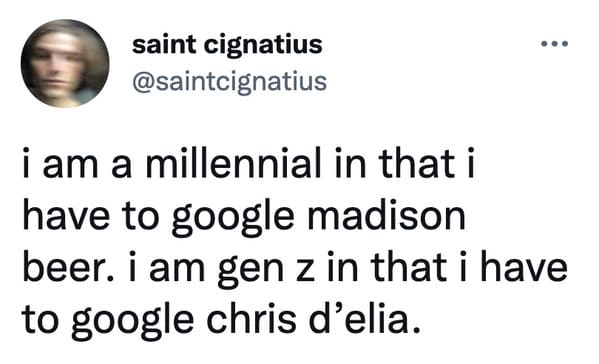599x364 pixels.
Task: Click the word "that" on the third line
Action: point(409,266)
